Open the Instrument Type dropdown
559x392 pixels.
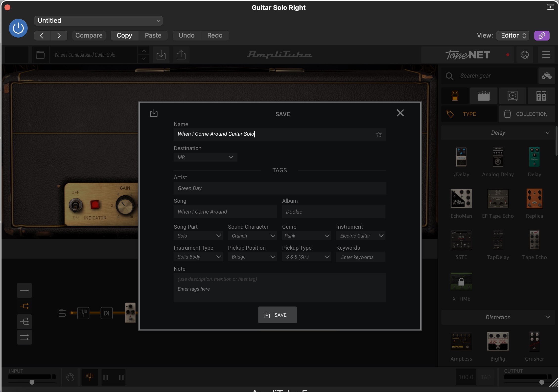[198, 257]
